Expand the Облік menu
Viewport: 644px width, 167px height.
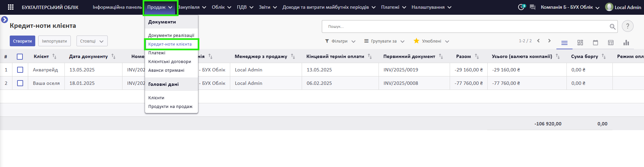221,7
